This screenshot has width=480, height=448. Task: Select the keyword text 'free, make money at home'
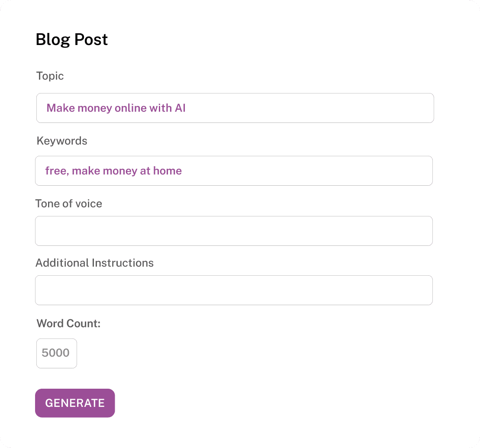[x=113, y=171]
